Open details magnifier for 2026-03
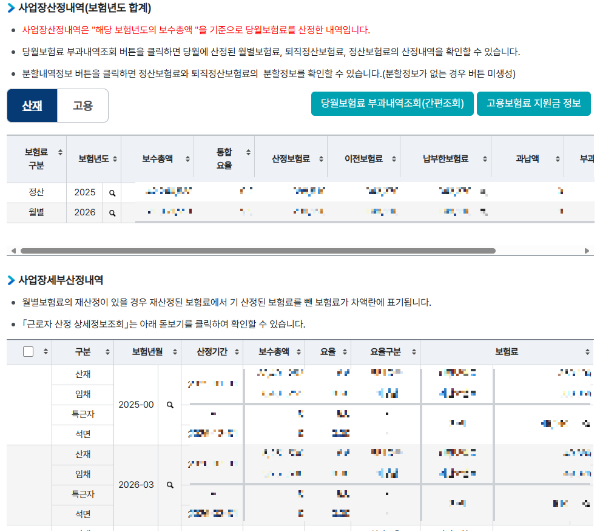600x531 pixels. pos(170,485)
